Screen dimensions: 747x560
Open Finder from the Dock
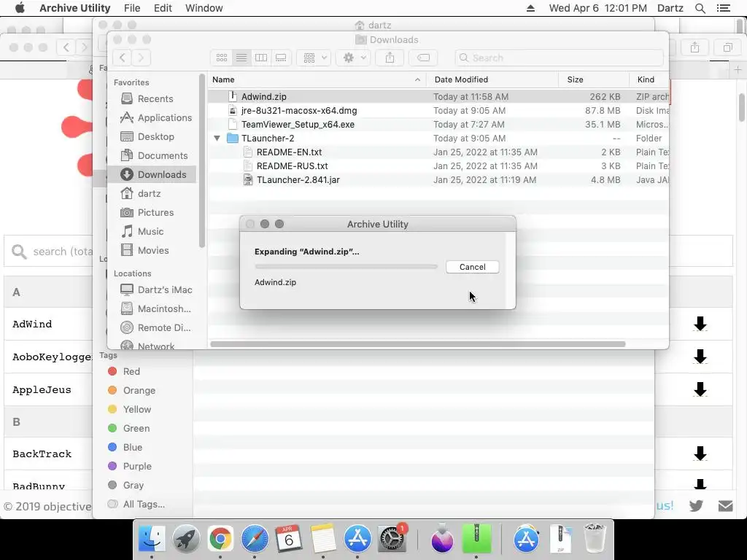(x=152, y=539)
